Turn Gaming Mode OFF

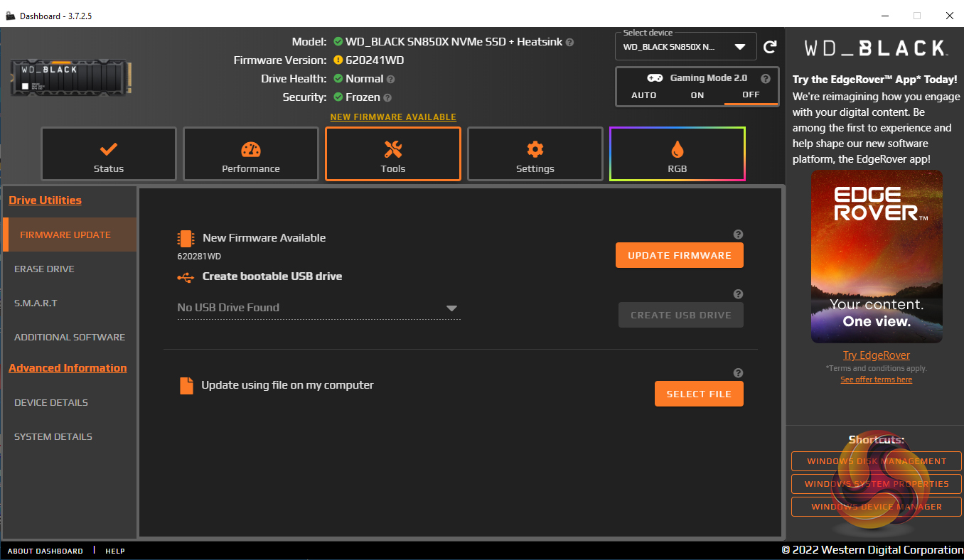pos(751,95)
